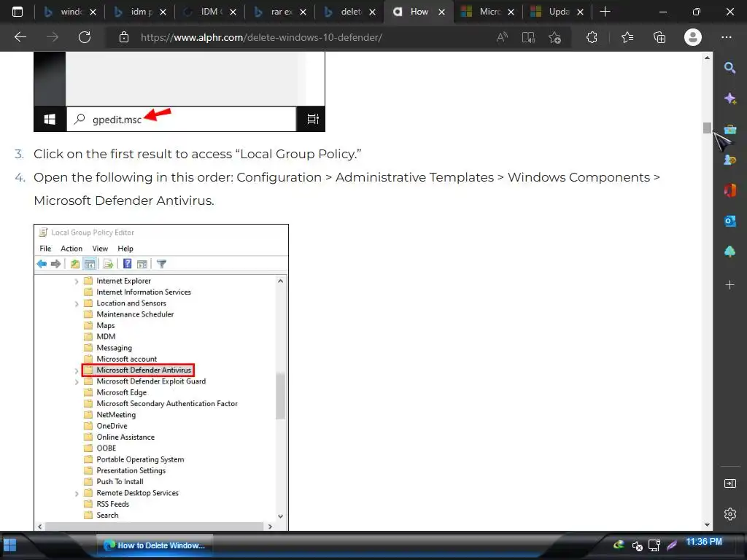This screenshot has height=560, width=747.
Task: Click the Edge taskbar button 'How to Delete Window...'
Action: click(155, 545)
